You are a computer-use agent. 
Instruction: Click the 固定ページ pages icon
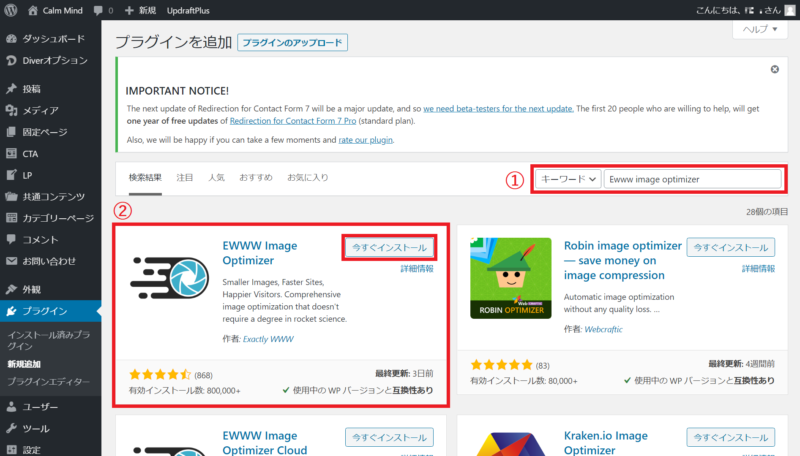(11, 132)
